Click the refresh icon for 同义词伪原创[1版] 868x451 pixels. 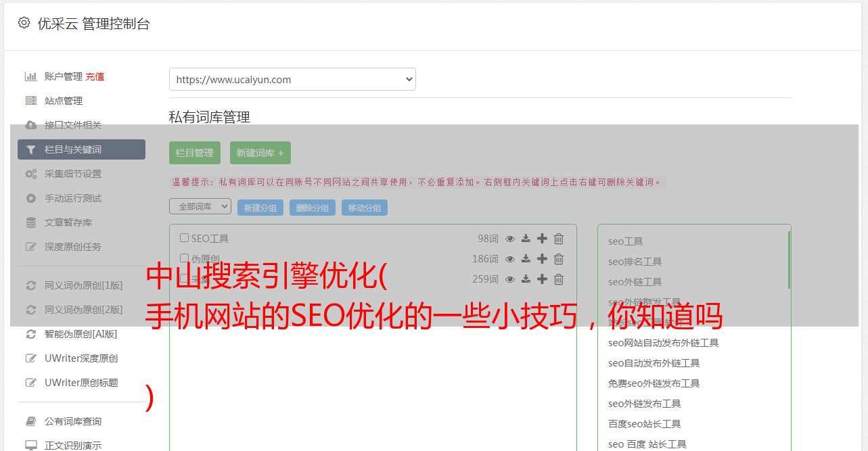click(x=30, y=285)
